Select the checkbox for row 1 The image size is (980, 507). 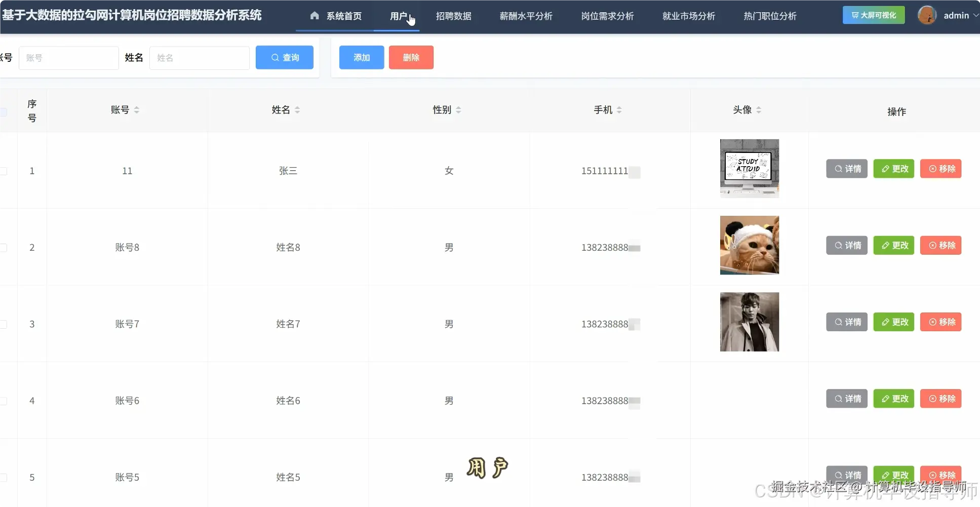(4, 171)
